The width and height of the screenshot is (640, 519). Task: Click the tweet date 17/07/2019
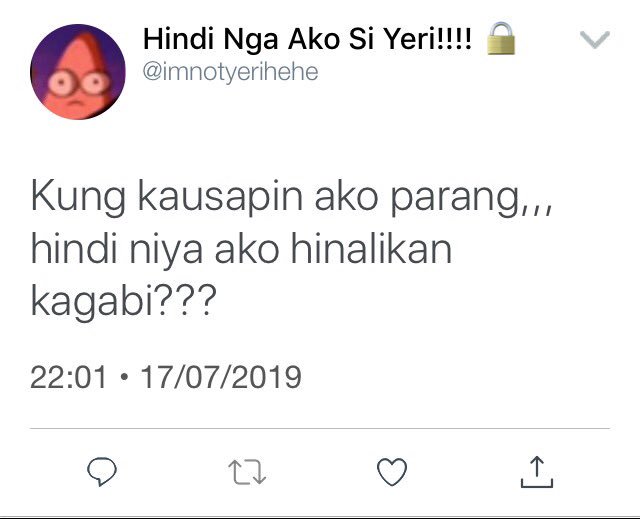[221, 377]
